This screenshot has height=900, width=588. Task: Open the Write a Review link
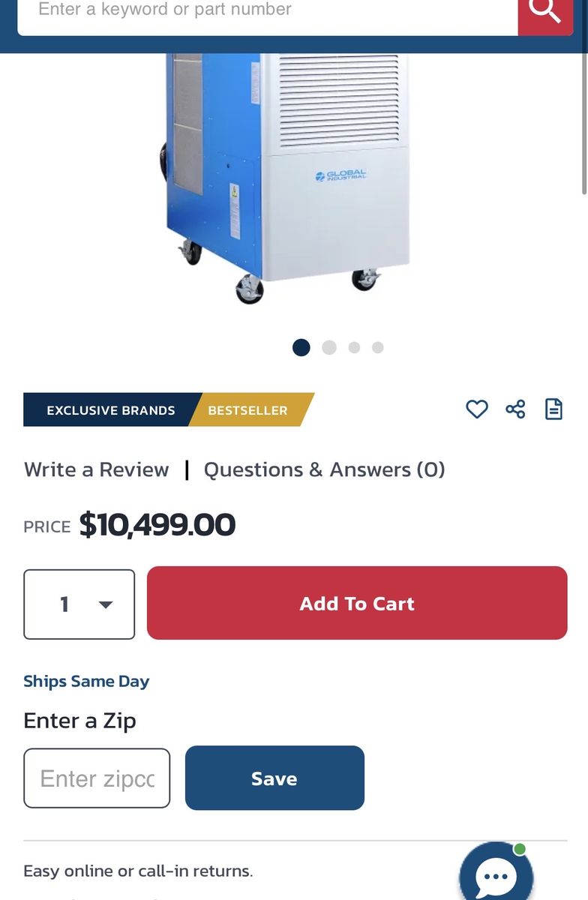[x=96, y=469]
